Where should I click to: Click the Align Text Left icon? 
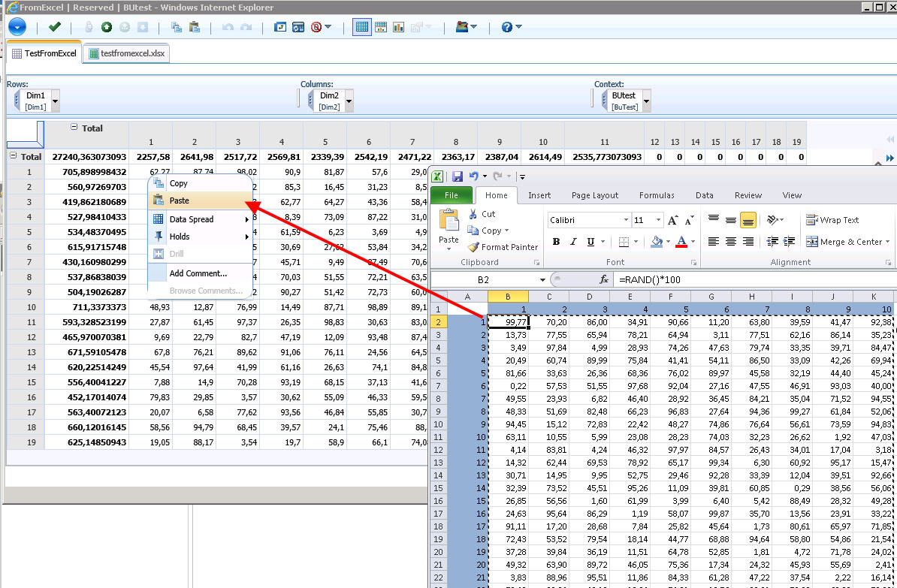[714, 242]
